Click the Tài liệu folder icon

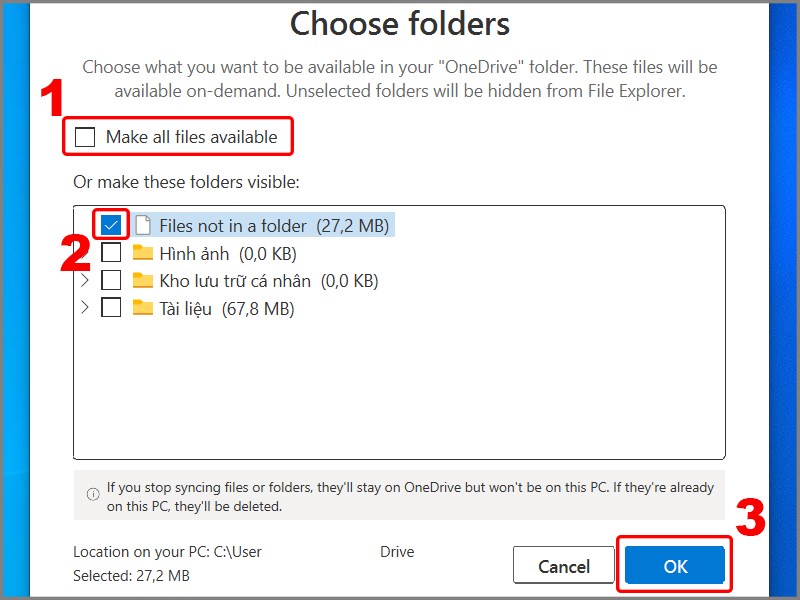coord(143,308)
